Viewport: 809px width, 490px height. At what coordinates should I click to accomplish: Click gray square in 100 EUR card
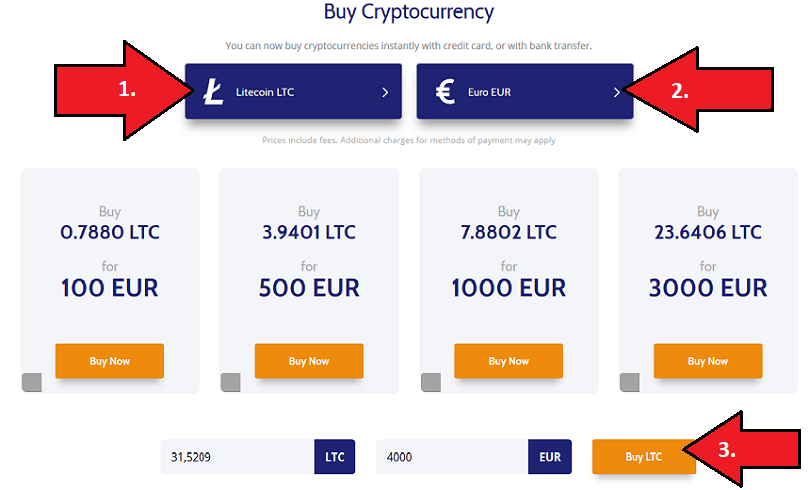pos(32,383)
